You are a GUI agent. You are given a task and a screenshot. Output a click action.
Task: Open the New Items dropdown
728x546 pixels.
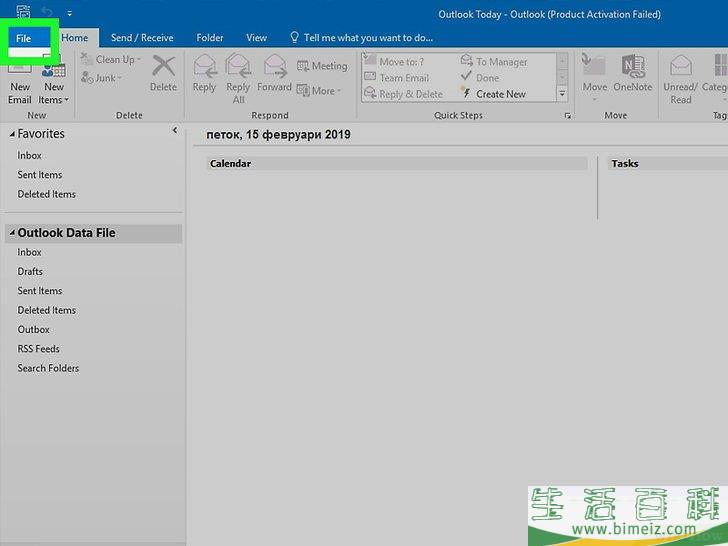(53, 93)
